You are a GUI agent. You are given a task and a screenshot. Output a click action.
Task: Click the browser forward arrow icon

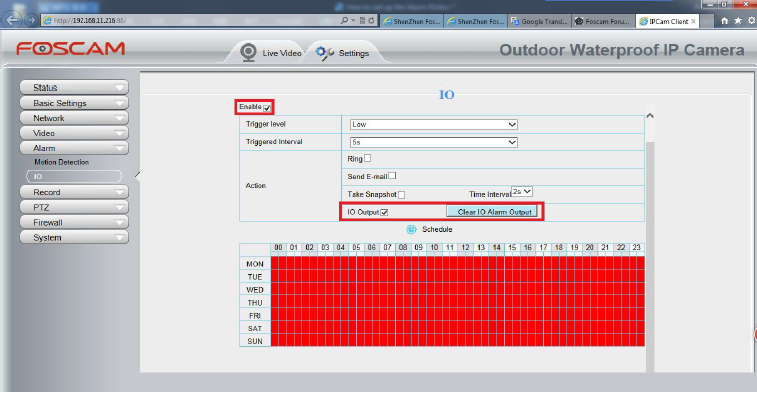(31, 20)
